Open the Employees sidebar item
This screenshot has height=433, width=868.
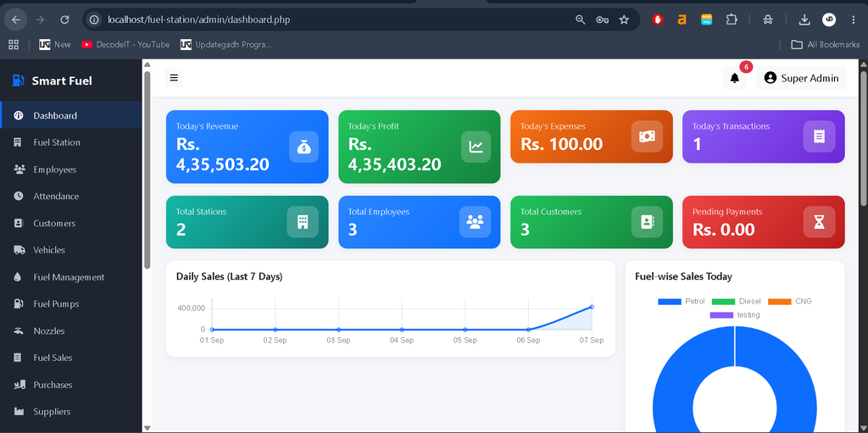tap(71, 169)
